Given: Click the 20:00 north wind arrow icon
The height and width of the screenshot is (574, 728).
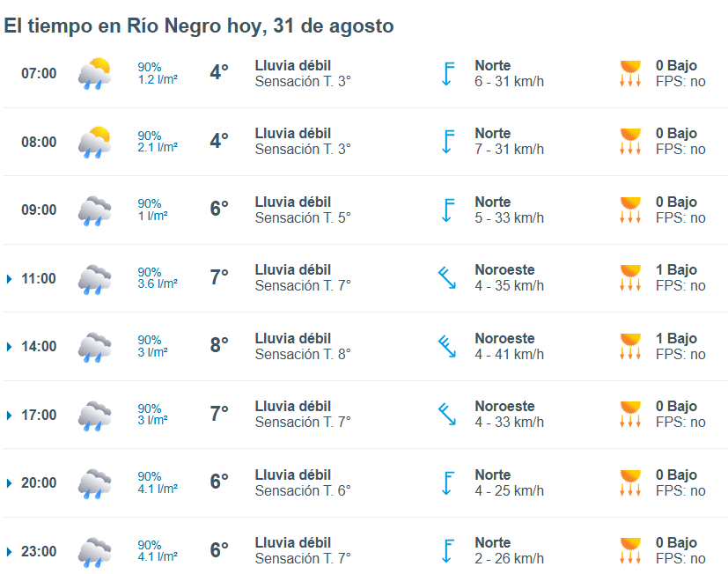Looking at the screenshot, I should click(x=447, y=483).
